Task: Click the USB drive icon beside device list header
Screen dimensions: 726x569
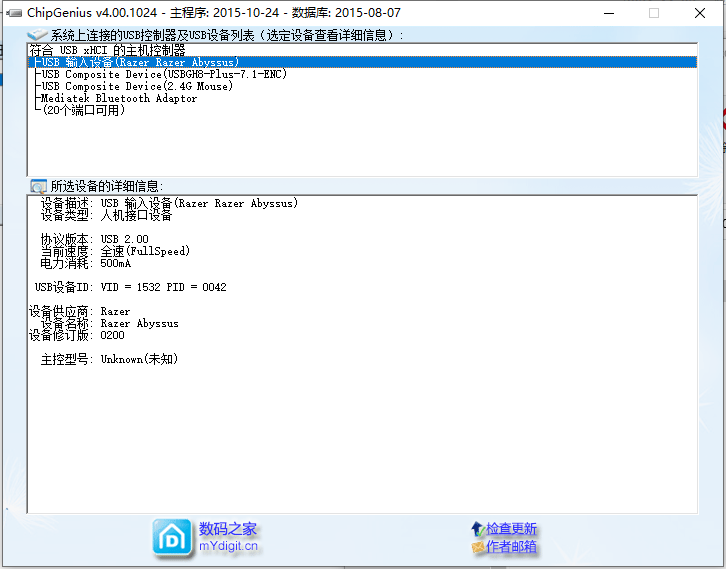Action: pos(38,35)
